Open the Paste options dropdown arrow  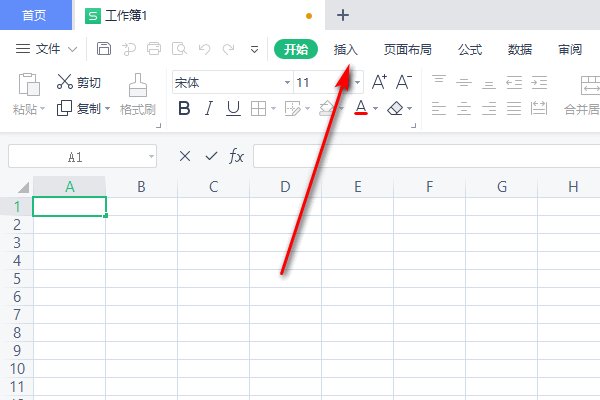pos(42,109)
